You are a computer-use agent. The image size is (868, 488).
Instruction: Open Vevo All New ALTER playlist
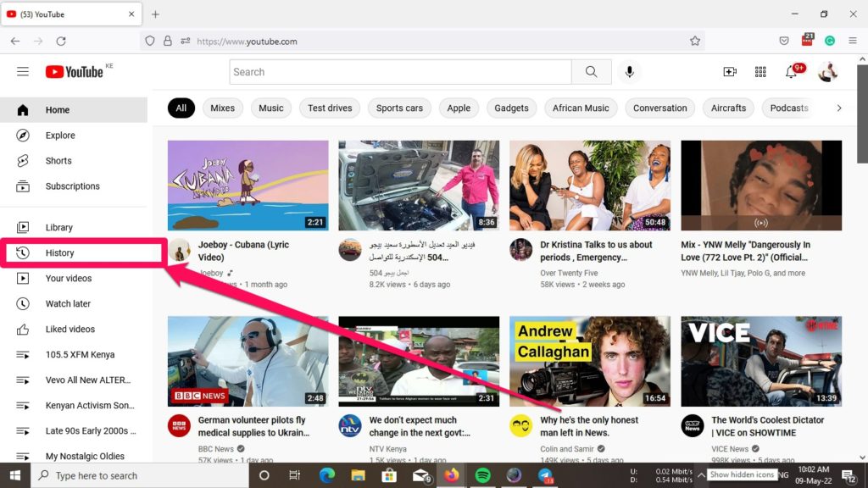tap(74, 380)
